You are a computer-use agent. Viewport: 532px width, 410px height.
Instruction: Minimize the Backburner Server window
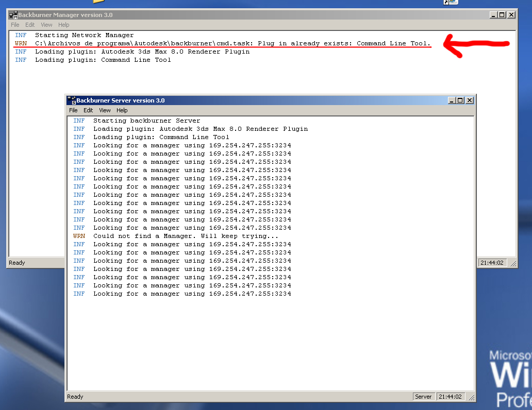click(452, 100)
